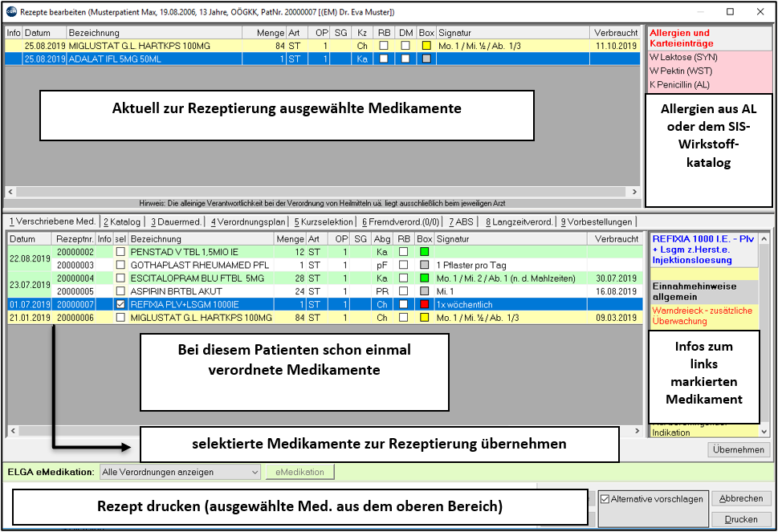Select checkbox for lower MIGLUSTAT G.L. HARTKPS
Screen dimensions: 778x532
(x=120, y=317)
